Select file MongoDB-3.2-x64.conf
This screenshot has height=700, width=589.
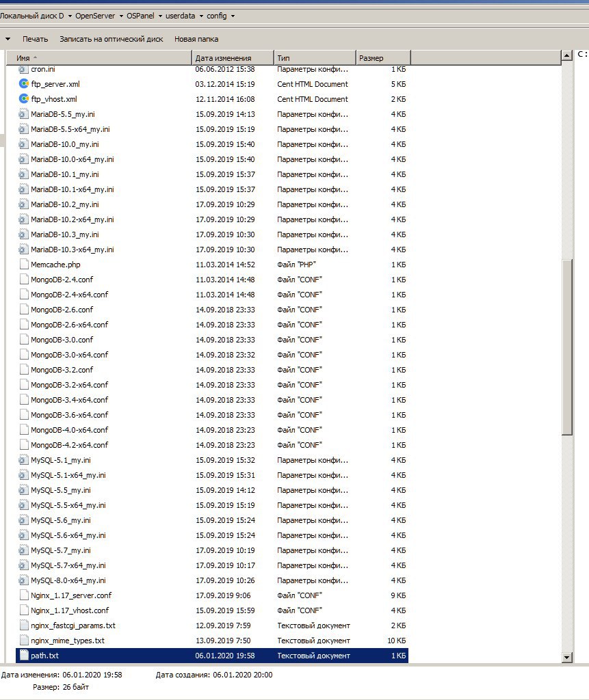point(69,385)
